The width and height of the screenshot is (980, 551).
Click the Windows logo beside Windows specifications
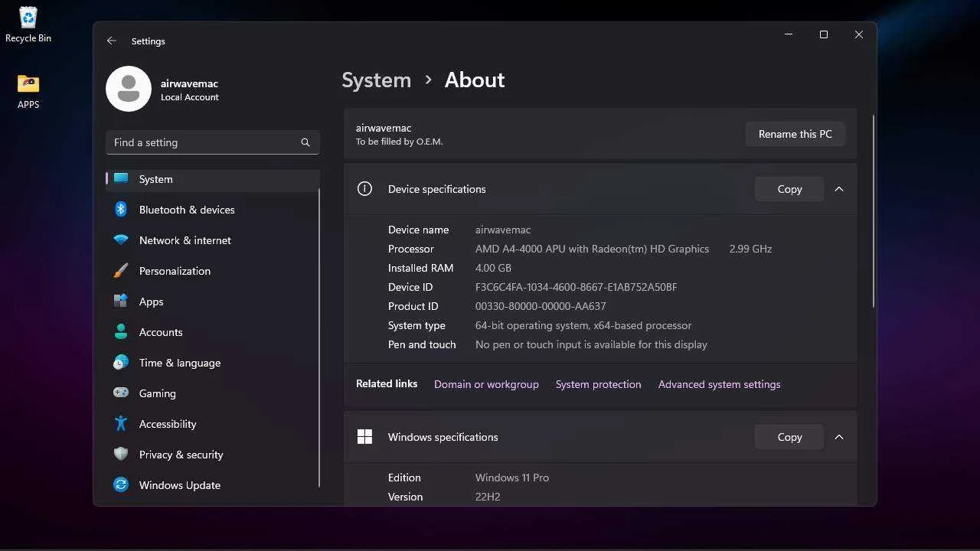coord(364,437)
